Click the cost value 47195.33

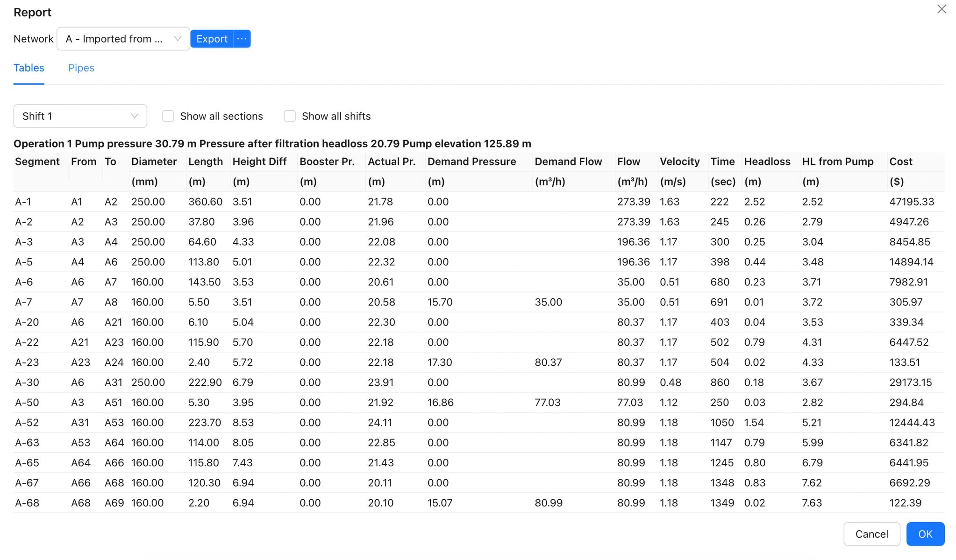coord(912,202)
